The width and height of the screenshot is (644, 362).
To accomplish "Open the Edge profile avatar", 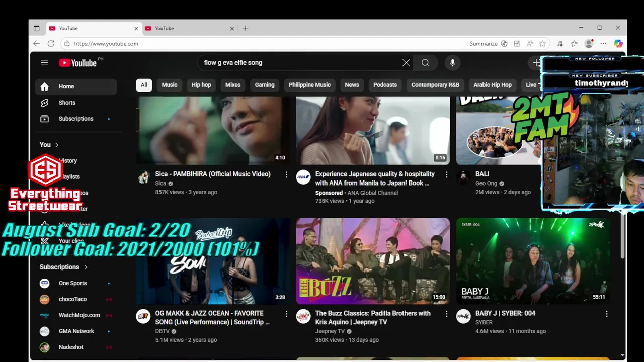I will click(x=589, y=44).
